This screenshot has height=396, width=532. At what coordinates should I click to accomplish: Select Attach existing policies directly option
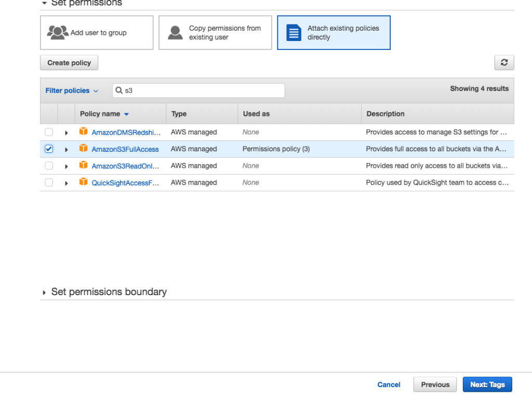[x=334, y=33]
